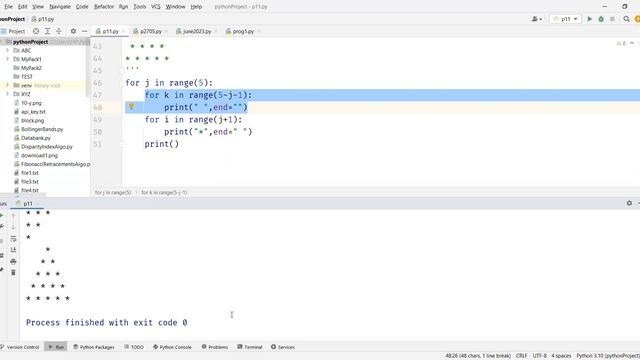Image resolution: width=640 pixels, height=360 pixels.
Task: Open Project view selector dropdown
Action: [13, 31]
